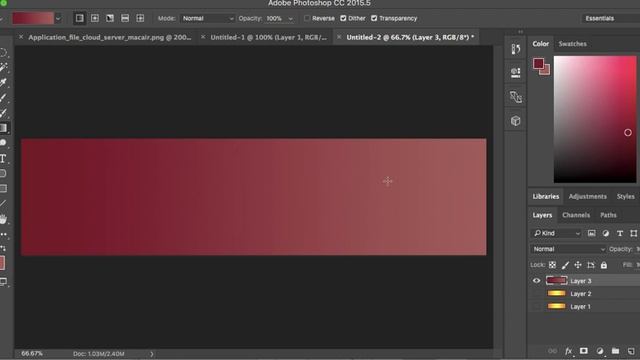Screen dimensions: 640x360
Task: Enable the Reverse checkbox
Action: 307,18
